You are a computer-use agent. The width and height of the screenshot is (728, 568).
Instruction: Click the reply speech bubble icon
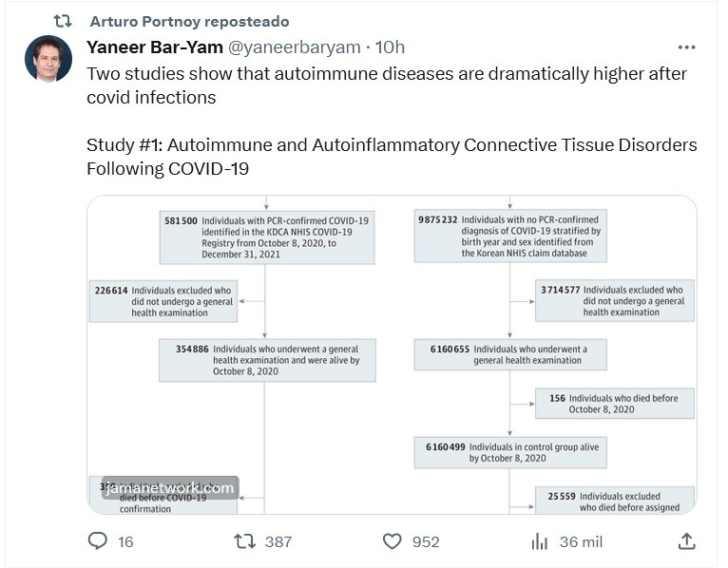coord(98,540)
